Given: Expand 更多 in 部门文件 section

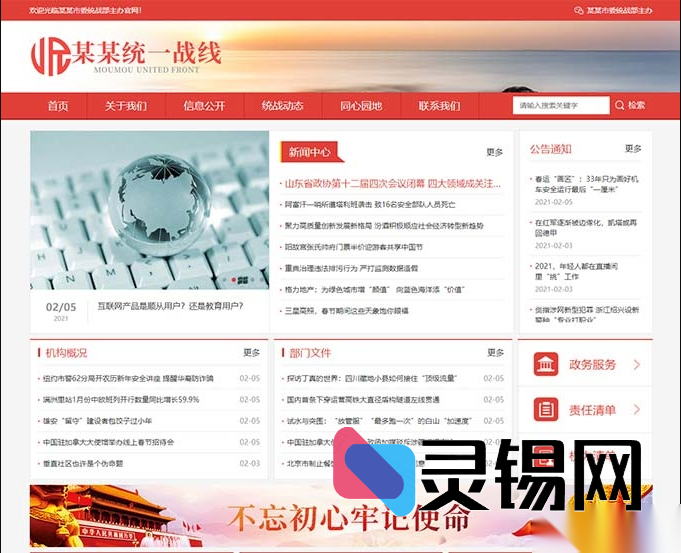Looking at the screenshot, I should 495,353.
